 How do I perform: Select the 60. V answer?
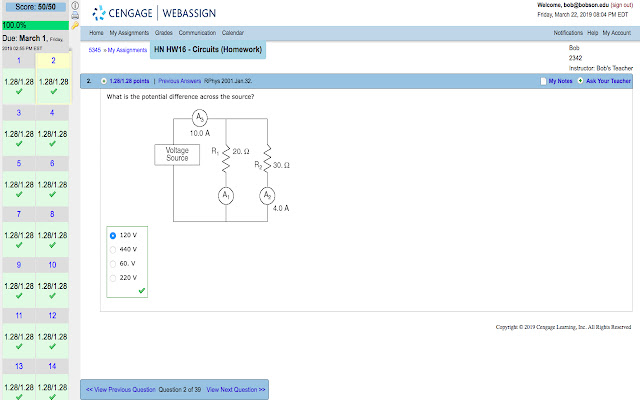coord(113,264)
